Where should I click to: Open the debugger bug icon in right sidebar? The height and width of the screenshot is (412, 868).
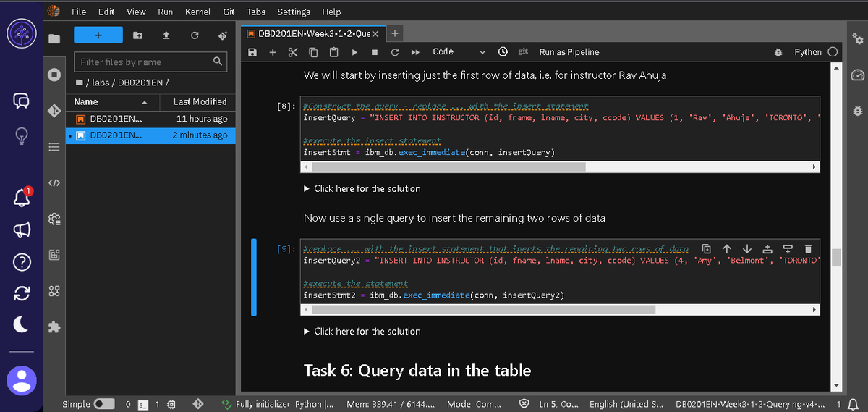pos(858,111)
